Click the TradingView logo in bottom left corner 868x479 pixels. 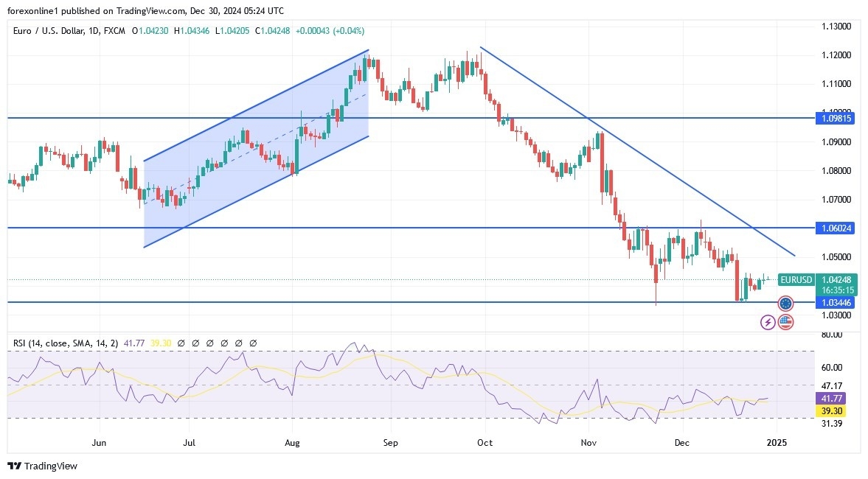tap(41, 466)
